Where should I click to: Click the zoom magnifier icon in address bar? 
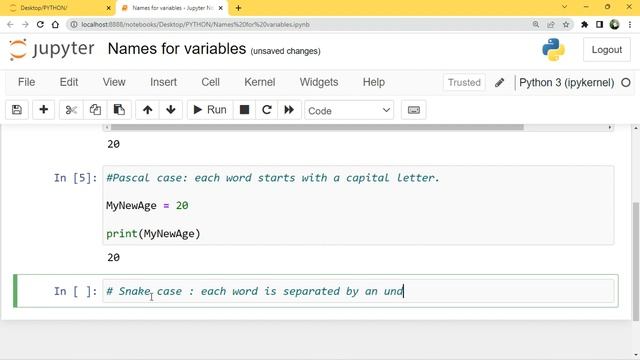tap(536, 24)
